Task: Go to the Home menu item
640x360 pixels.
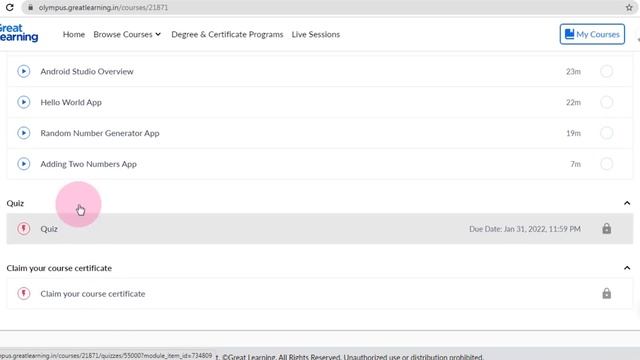Action: [x=73, y=34]
